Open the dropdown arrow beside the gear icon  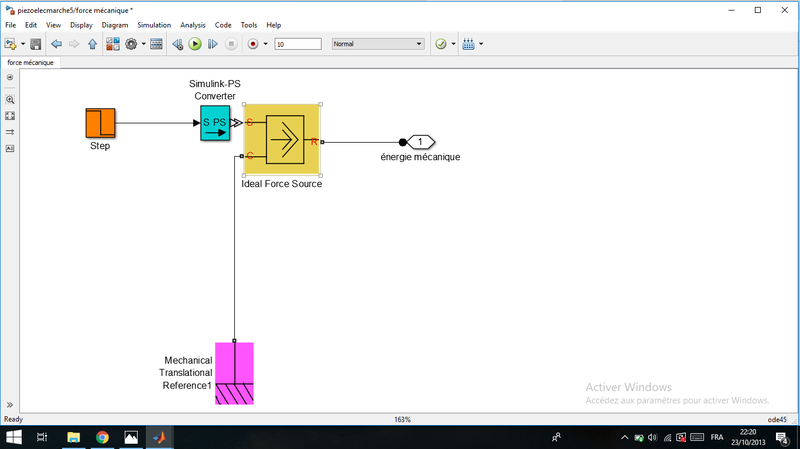coord(143,44)
